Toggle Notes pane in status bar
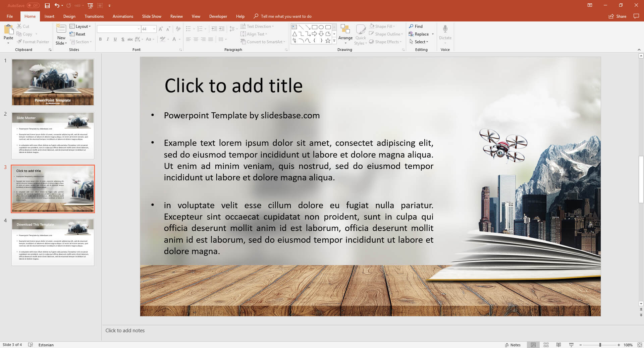 coord(513,345)
